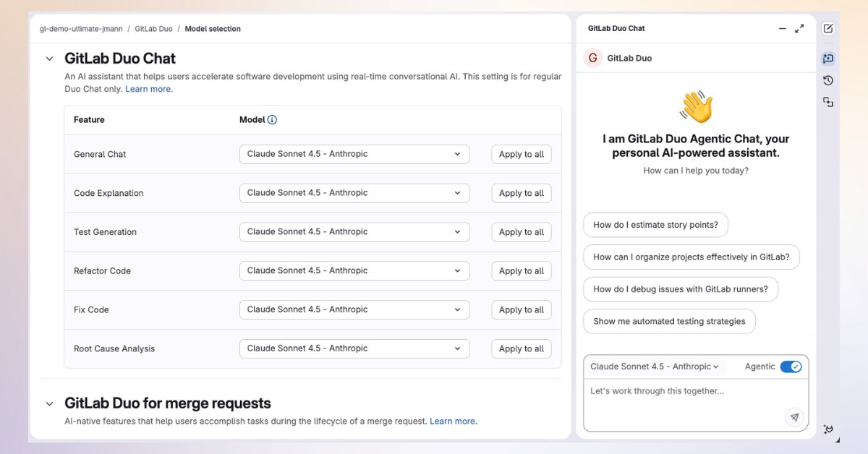Click the Refactor Code feature label

(x=102, y=271)
